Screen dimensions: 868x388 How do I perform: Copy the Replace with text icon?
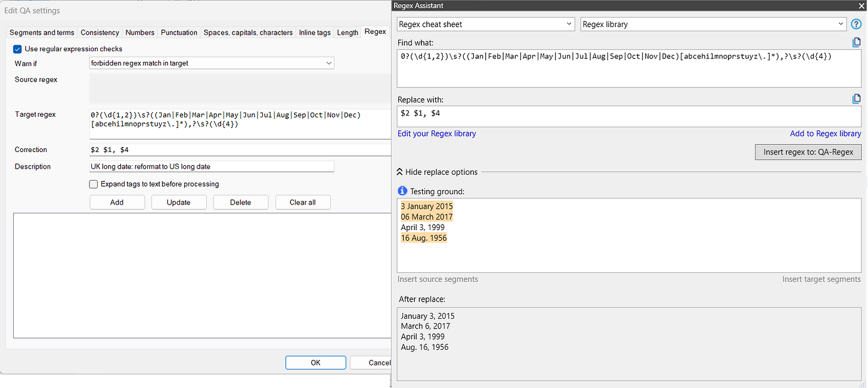click(x=857, y=99)
